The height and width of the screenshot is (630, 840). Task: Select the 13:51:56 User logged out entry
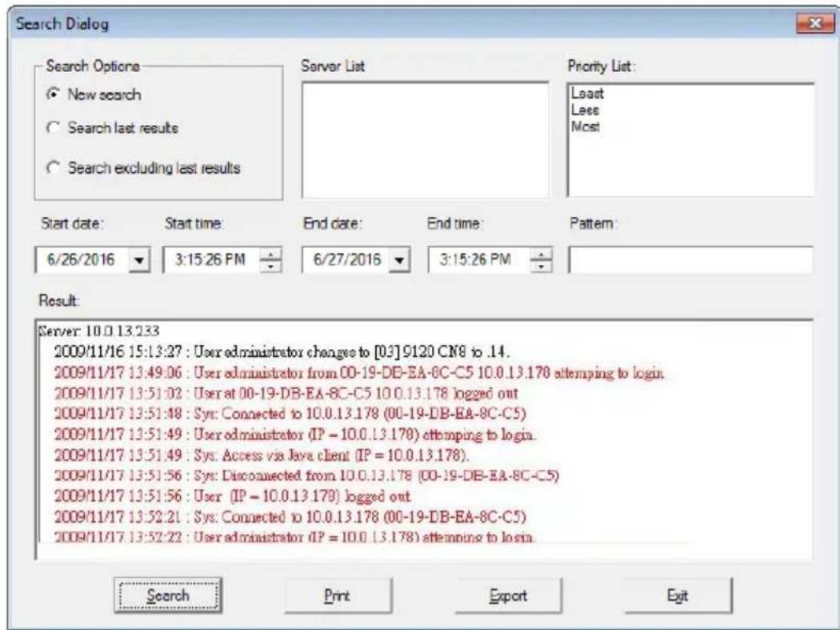[232, 496]
